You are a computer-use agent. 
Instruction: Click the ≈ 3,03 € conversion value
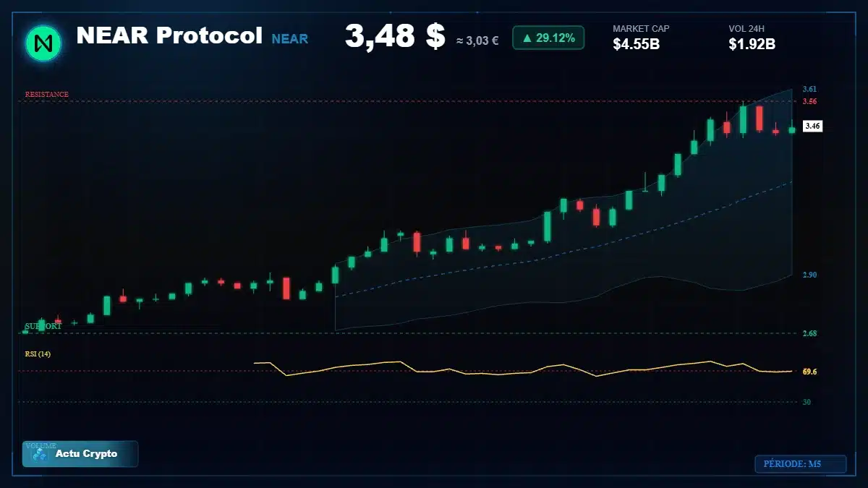point(477,41)
